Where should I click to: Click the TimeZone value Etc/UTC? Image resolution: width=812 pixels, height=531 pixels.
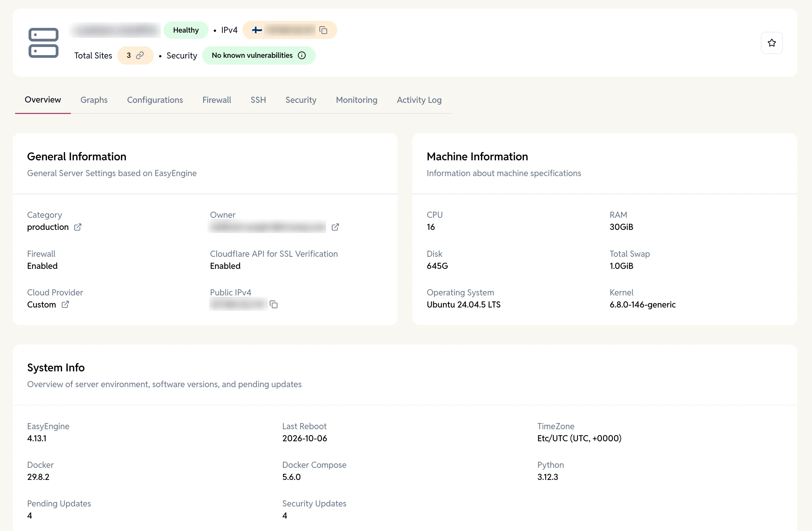point(579,438)
